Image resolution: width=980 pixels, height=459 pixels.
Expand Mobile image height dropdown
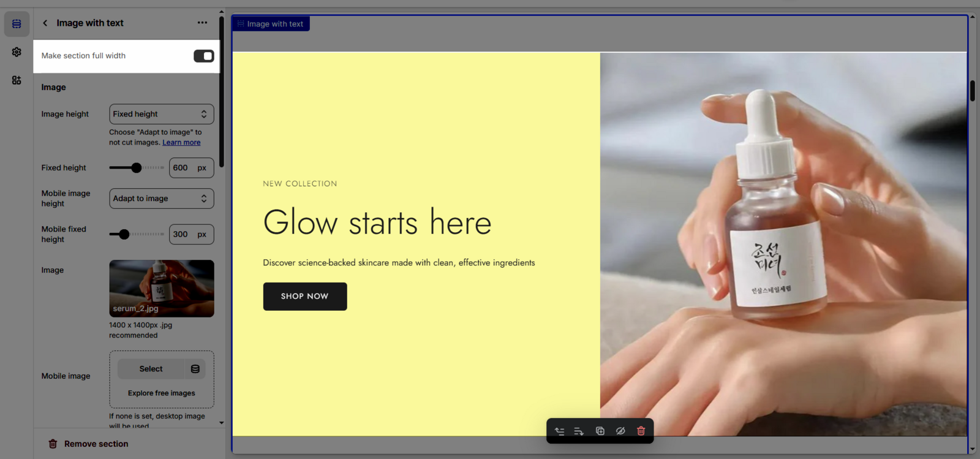click(x=161, y=199)
